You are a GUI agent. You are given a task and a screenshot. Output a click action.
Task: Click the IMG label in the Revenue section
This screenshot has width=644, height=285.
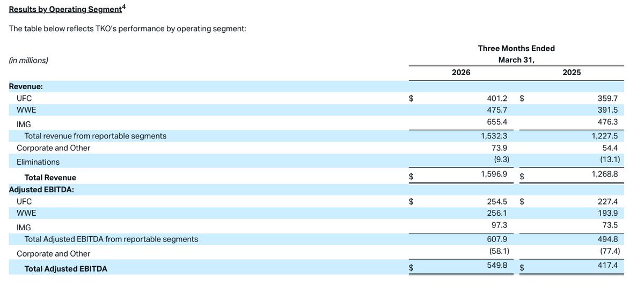24,123
